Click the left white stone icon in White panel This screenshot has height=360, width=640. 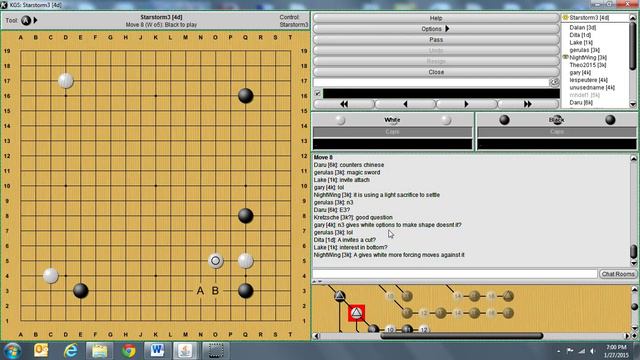340,120
